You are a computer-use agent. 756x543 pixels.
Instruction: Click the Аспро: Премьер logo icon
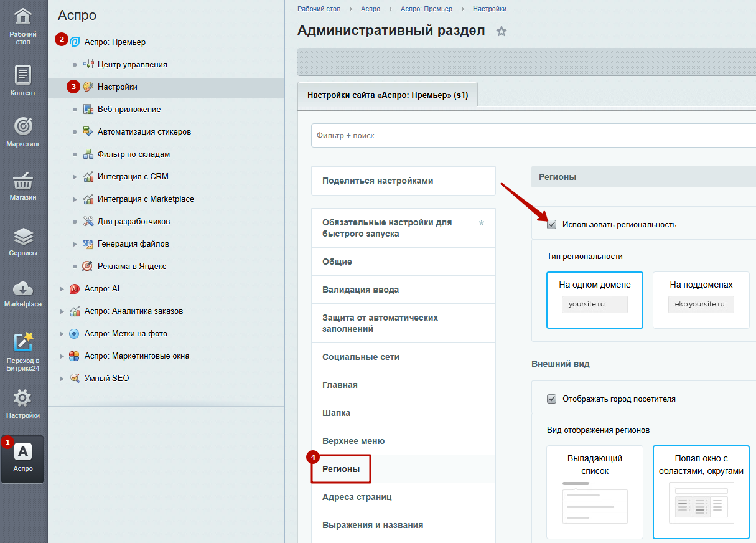point(75,42)
